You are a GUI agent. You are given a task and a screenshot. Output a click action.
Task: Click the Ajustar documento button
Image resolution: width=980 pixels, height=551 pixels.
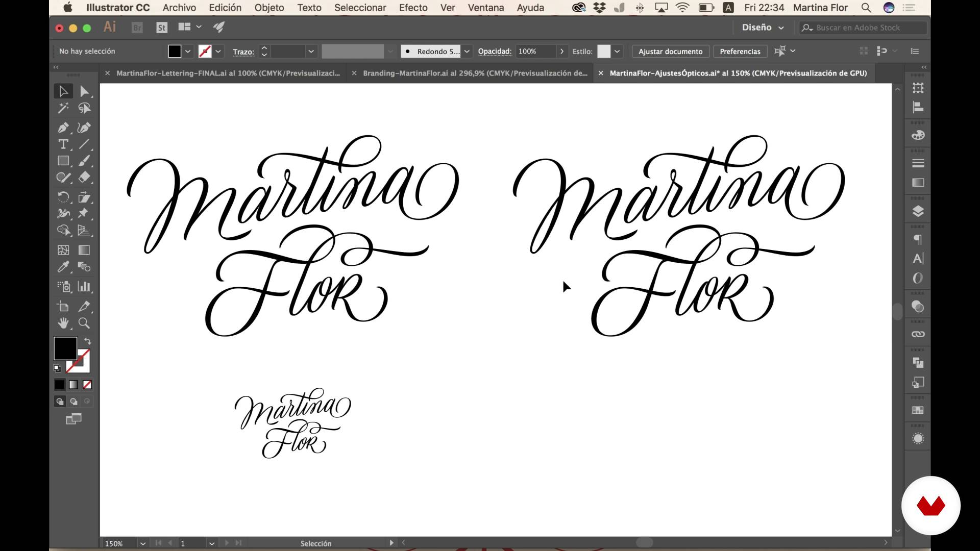click(670, 52)
